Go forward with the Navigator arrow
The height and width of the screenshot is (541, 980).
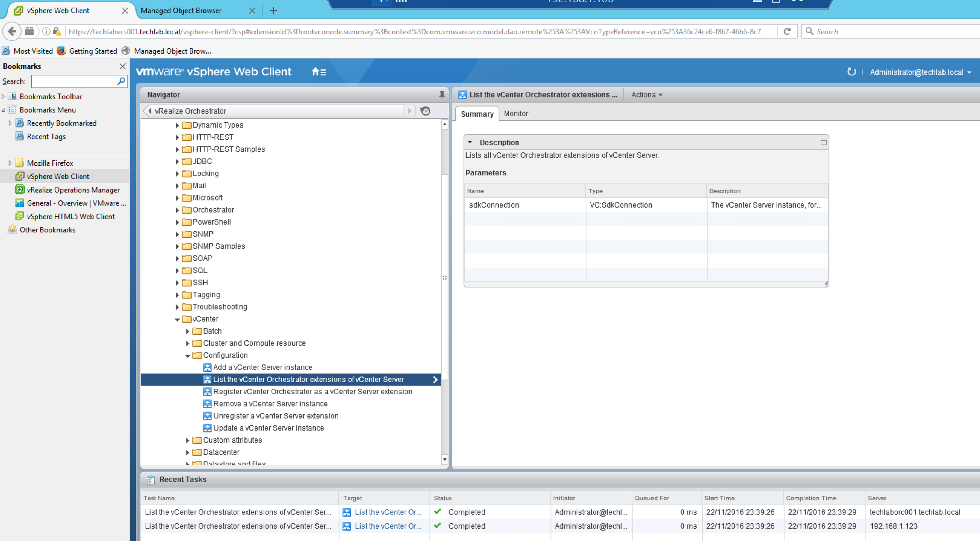(x=410, y=111)
